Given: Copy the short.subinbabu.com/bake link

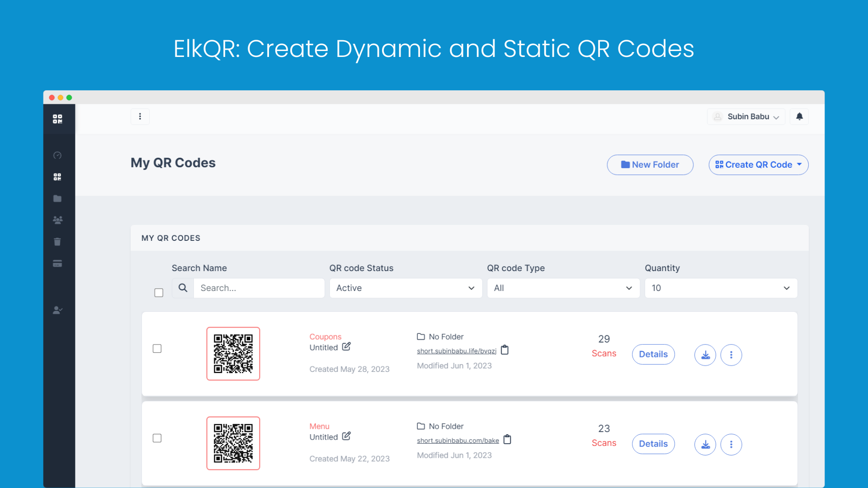Looking at the screenshot, I should point(507,439).
